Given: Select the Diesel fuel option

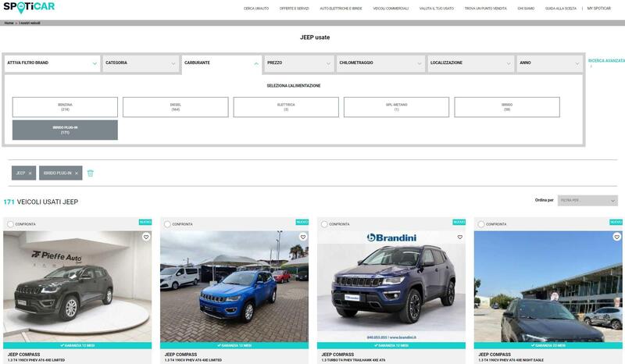Looking at the screenshot, I should pyautogui.click(x=176, y=107).
